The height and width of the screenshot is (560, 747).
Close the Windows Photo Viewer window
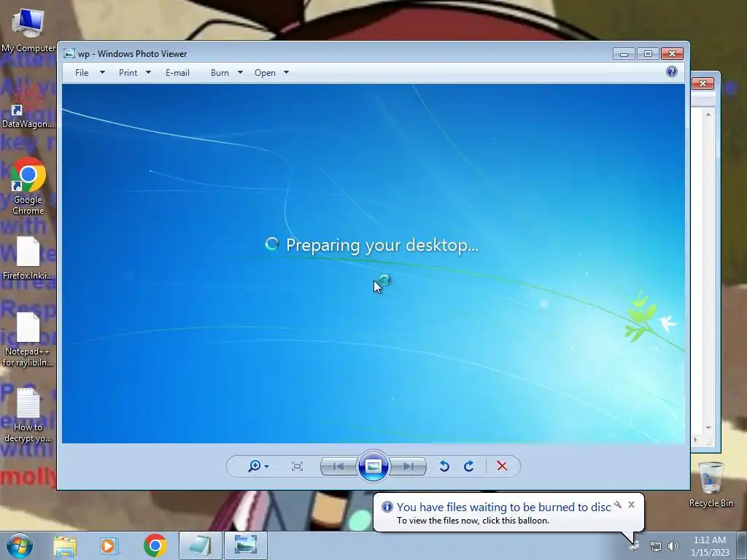click(x=672, y=54)
